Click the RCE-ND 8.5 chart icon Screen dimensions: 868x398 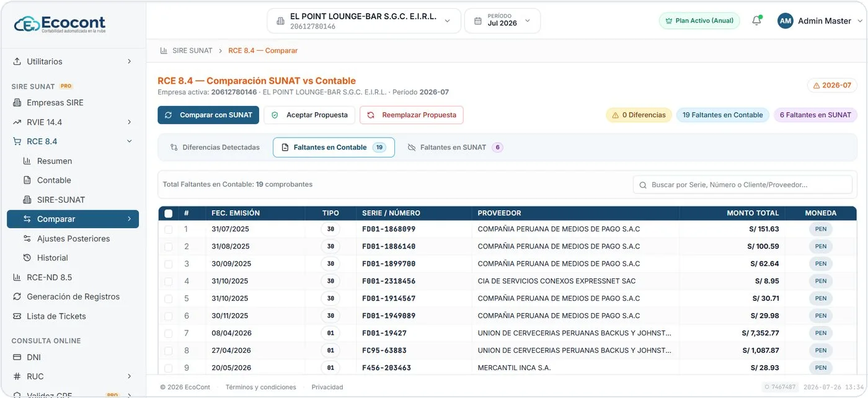pos(17,277)
